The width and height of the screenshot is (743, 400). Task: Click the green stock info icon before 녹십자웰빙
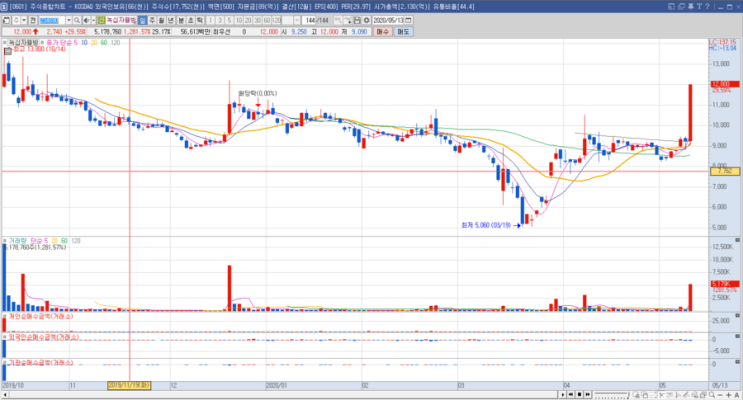100,20
